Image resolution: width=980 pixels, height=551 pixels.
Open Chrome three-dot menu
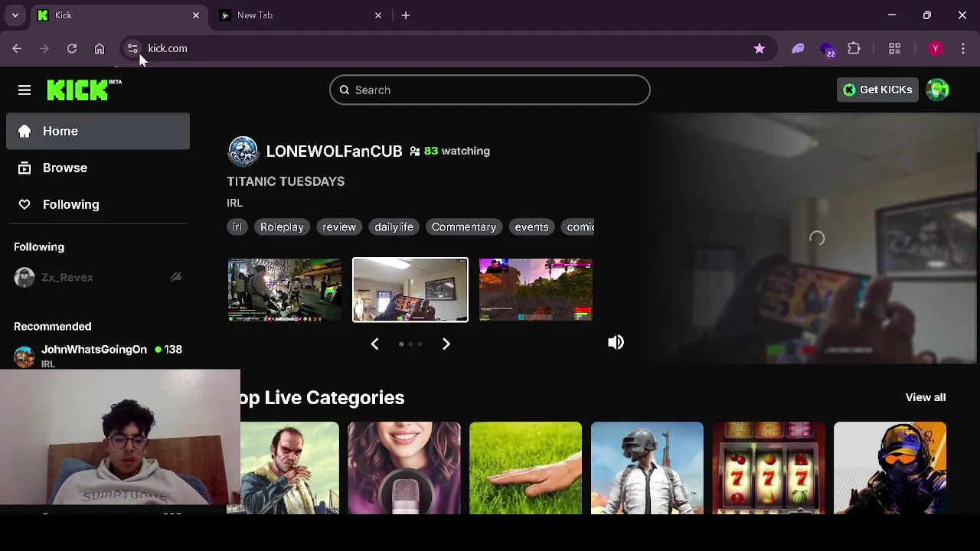click(x=963, y=48)
